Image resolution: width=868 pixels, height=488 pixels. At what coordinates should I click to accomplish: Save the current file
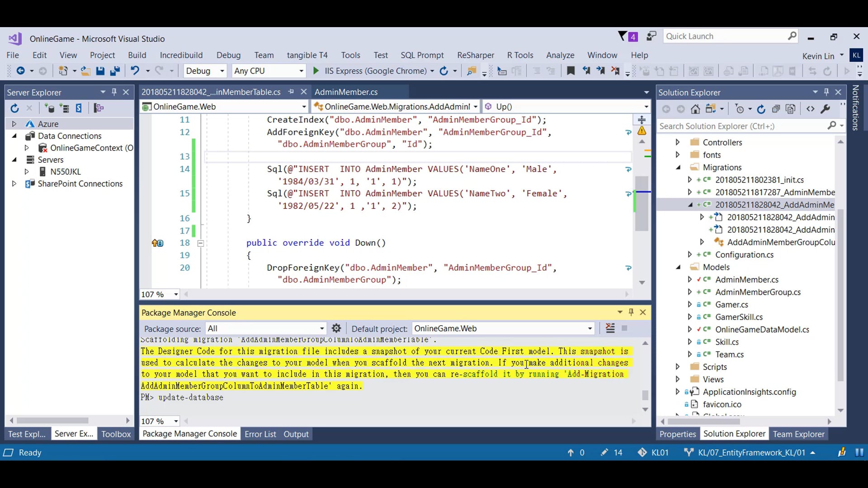[100, 71]
